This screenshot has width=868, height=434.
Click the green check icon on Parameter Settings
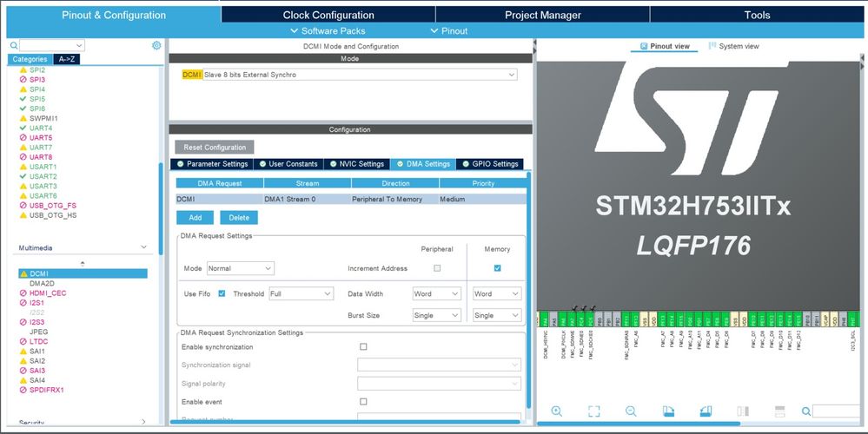[x=181, y=164]
